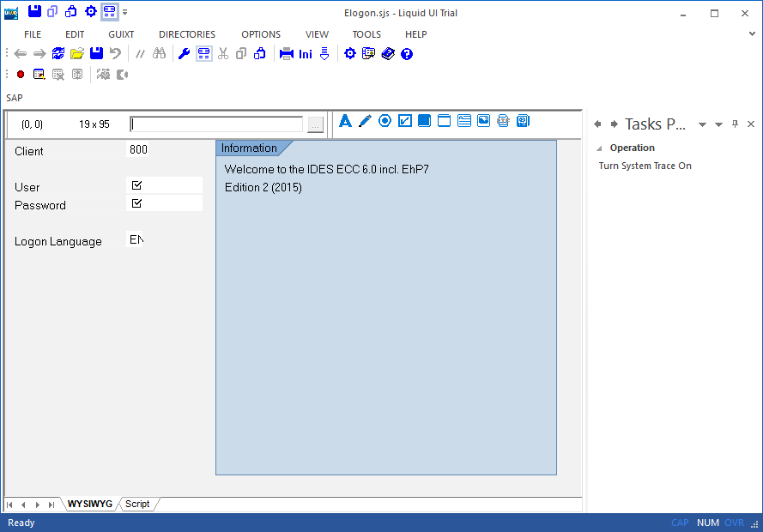This screenshot has width=763, height=532.
Task: Click the download arrow toolbar icon
Action: (324, 54)
